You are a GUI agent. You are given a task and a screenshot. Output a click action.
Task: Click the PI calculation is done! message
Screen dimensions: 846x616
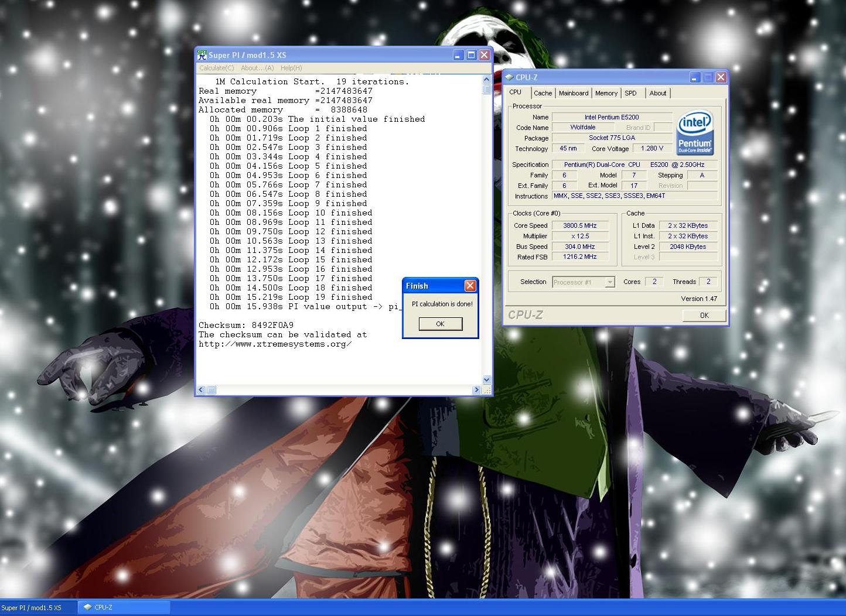442,304
